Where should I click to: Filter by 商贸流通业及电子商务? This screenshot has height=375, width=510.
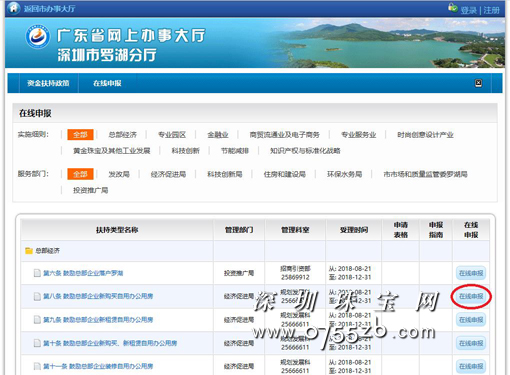(x=285, y=135)
